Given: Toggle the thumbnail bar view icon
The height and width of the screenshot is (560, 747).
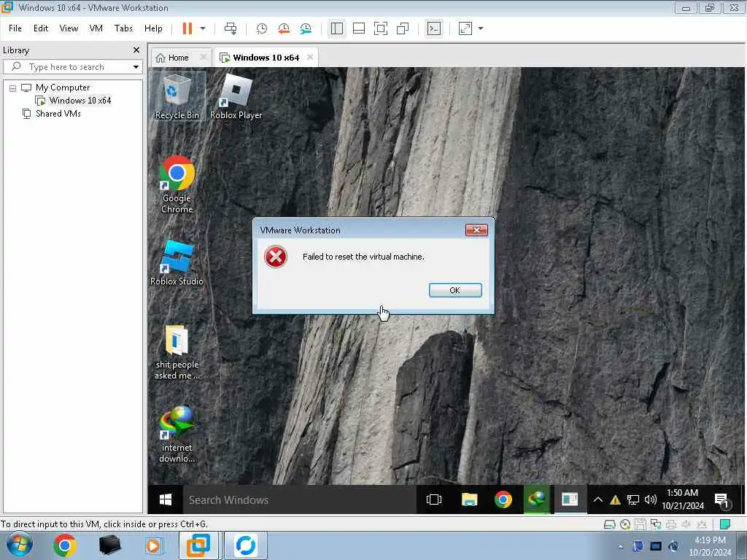Looking at the screenshot, I should pos(359,28).
